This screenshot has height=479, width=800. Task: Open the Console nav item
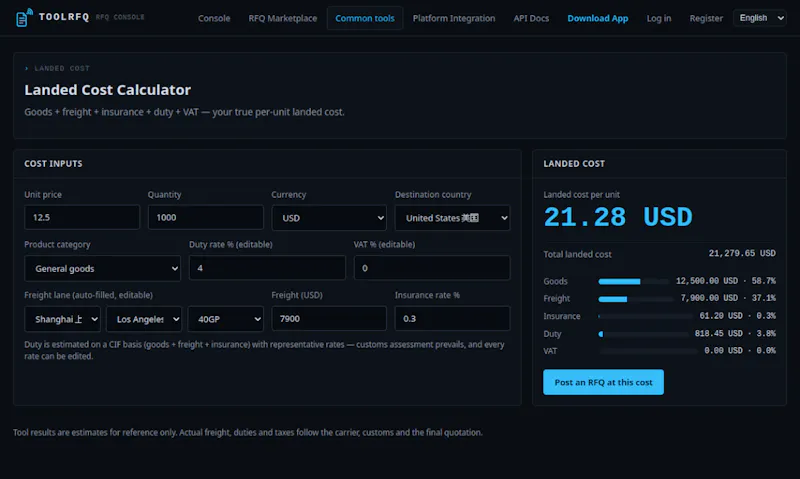coord(214,18)
